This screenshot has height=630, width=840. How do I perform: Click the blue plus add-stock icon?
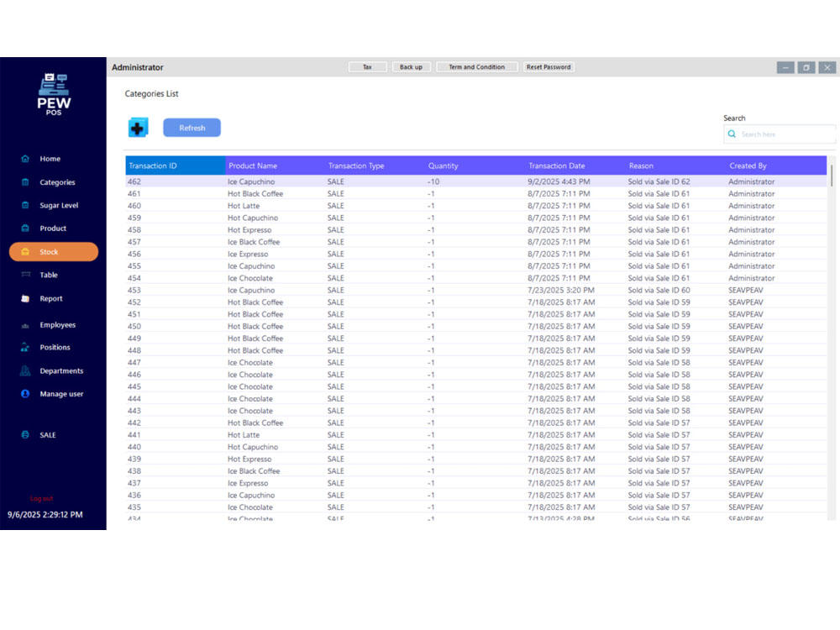tap(139, 128)
